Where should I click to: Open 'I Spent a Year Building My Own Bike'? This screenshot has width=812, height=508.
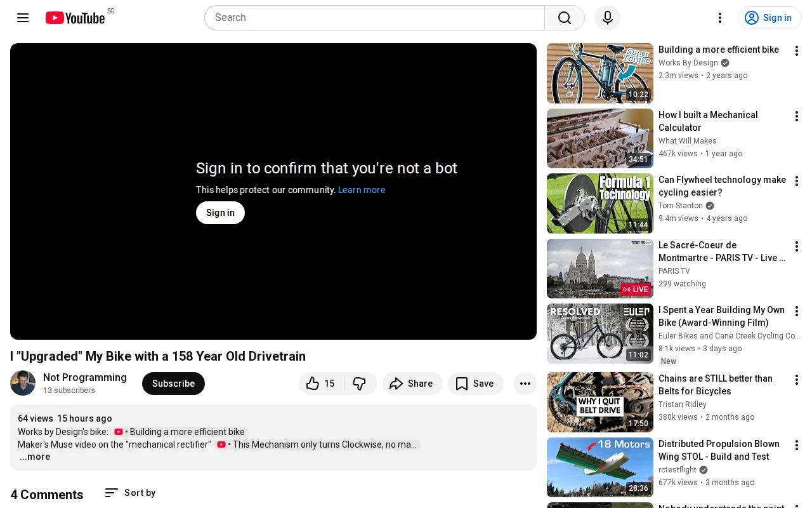[x=722, y=316]
